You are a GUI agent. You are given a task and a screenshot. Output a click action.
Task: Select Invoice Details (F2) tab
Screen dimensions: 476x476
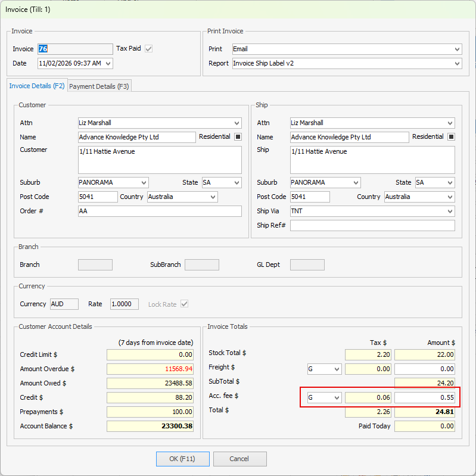(37, 86)
